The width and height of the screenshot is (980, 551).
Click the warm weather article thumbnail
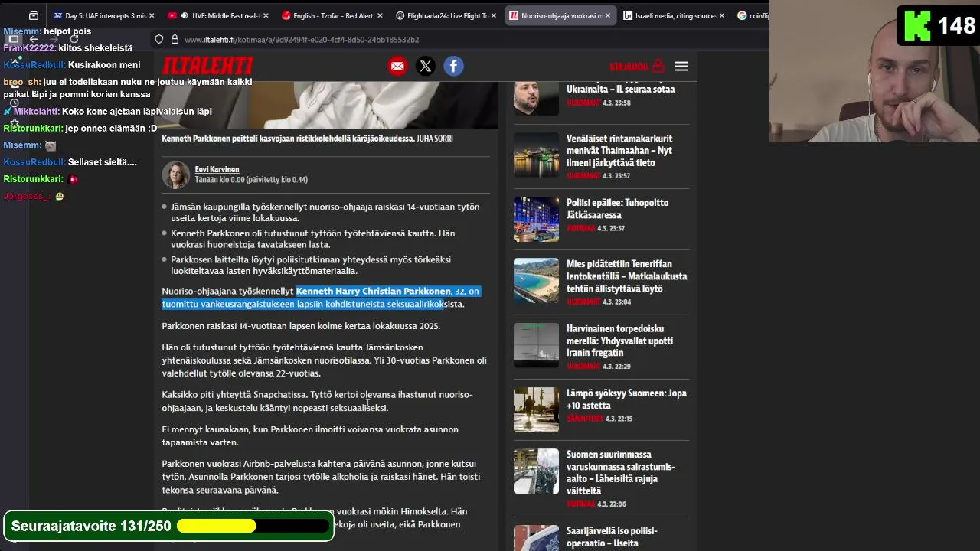tap(536, 409)
